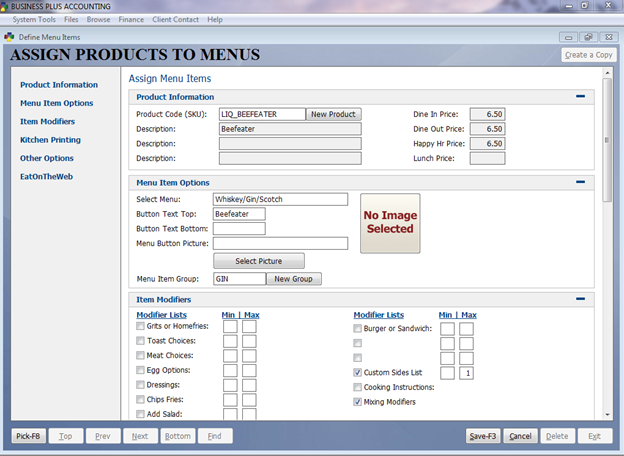Click the Define Menu Items window icon
The image size is (624, 456).
[x=9, y=37]
